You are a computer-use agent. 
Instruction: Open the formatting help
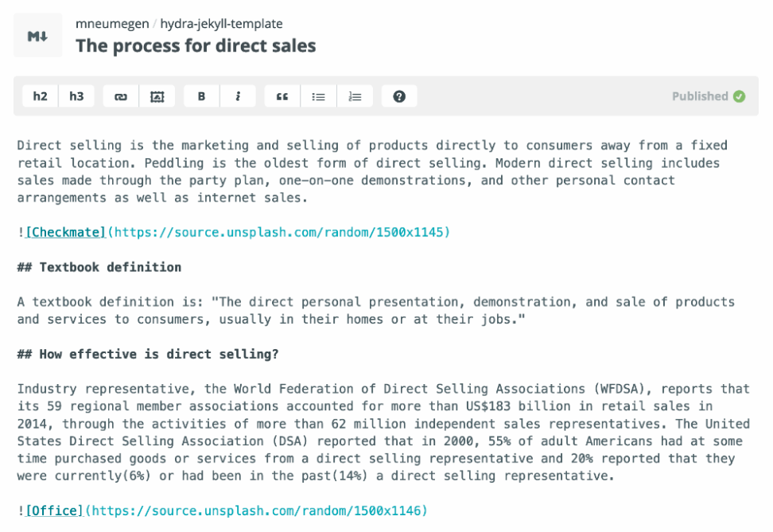click(x=399, y=95)
